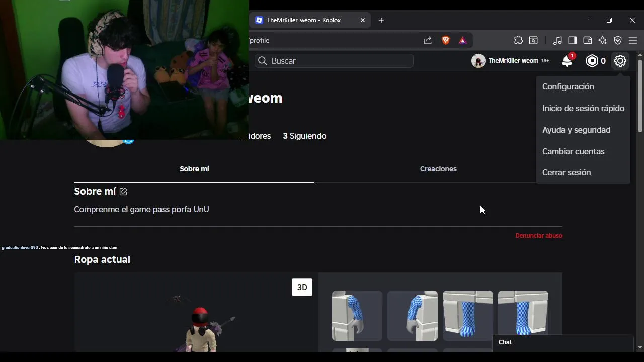Close the TheMrKiller_weom - Roblox tab
Screen dimensions: 644x362
[x=363, y=20]
